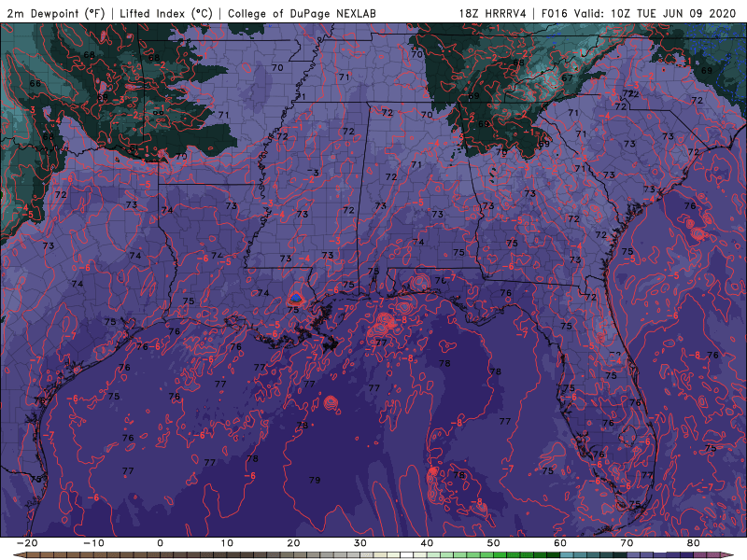Click the 66 dewpoint value on the map

click(x=35, y=83)
